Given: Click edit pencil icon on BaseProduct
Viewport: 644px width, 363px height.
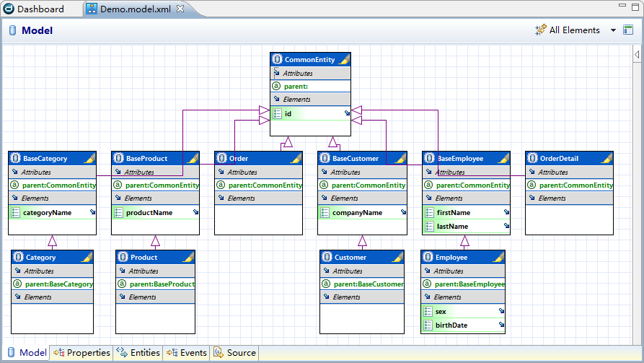Looking at the screenshot, I should tap(193, 158).
